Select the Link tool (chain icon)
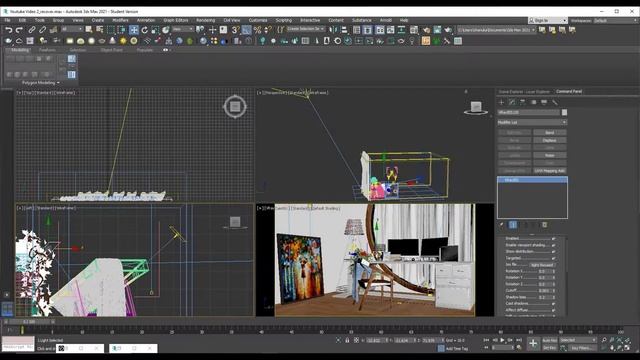This screenshot has width=640, height=360. [31, 30]
